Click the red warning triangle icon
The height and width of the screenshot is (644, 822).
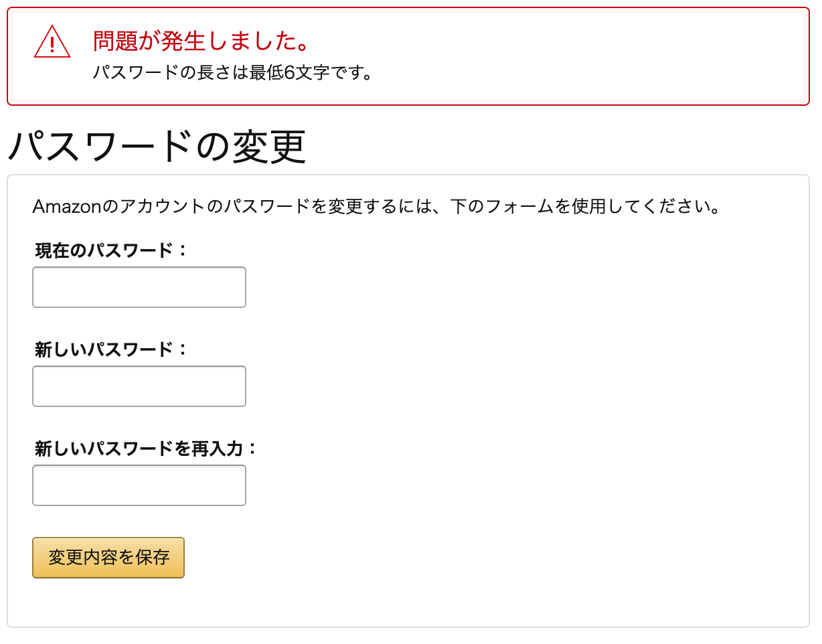52,42
